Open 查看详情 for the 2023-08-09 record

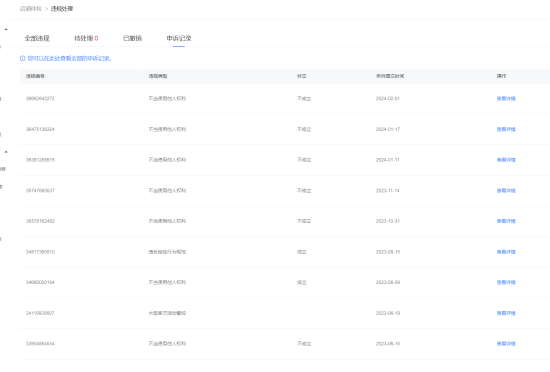coord(506,283)
